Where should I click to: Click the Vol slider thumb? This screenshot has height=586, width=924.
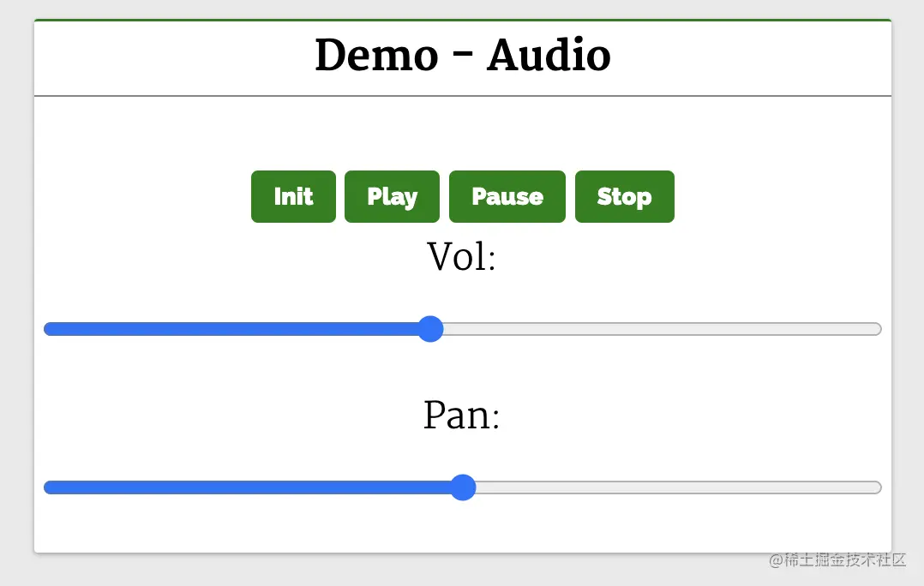tap(430, 329)
